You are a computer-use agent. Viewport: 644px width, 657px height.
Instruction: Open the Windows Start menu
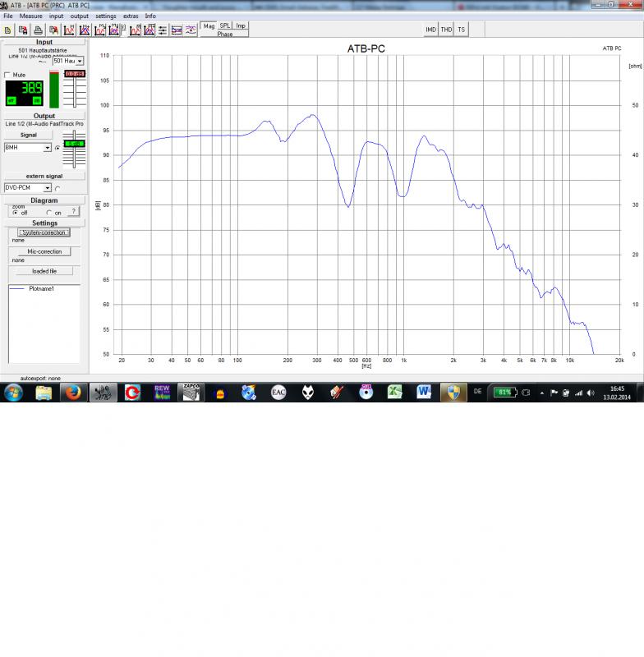coord(13,393)
